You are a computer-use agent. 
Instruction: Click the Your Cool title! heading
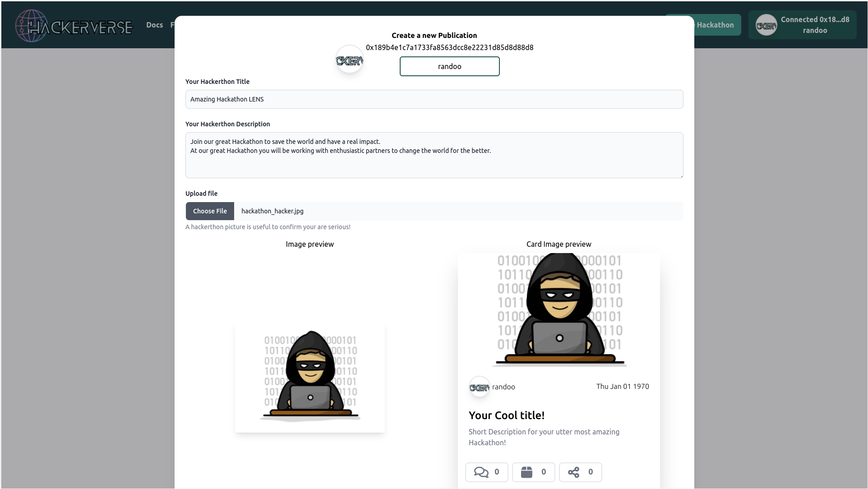[x=507, y=415]
